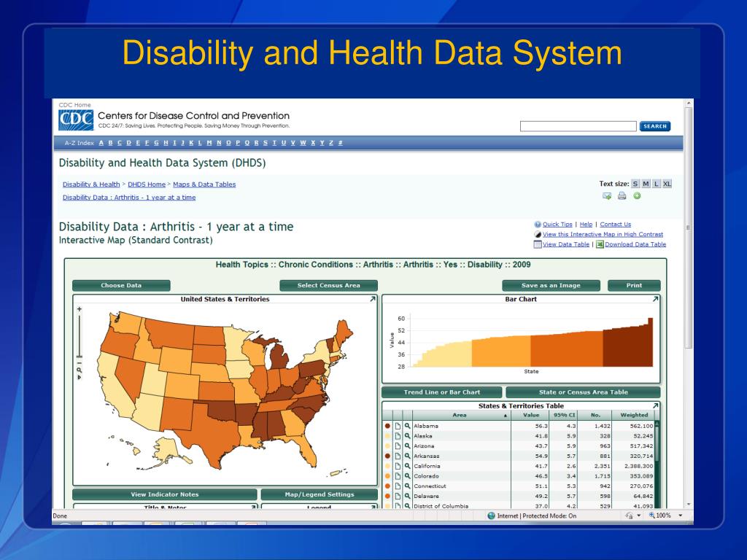Click the Colorado row color legend dot
747x560 pixels.
coord(388,476)
